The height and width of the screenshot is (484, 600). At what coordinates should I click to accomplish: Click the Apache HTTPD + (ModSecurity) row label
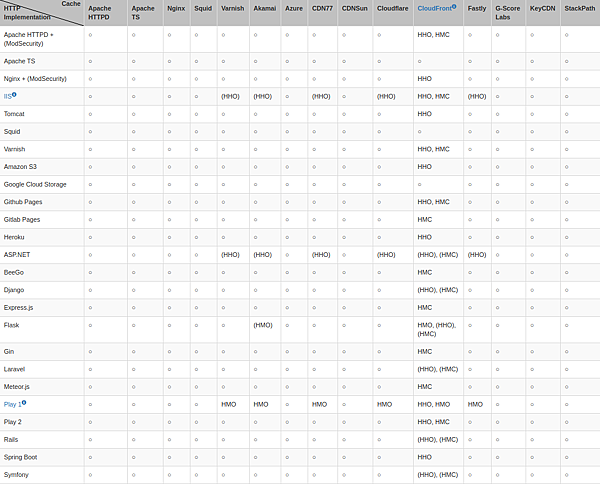[x=29, y=39]
